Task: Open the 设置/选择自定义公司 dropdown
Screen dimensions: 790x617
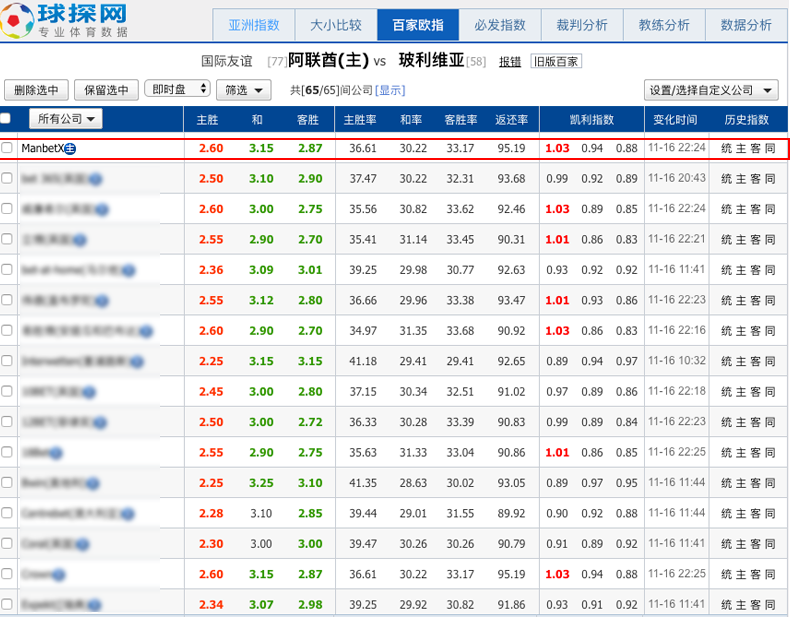Action: pyautogui.click(x=711, y=90)
